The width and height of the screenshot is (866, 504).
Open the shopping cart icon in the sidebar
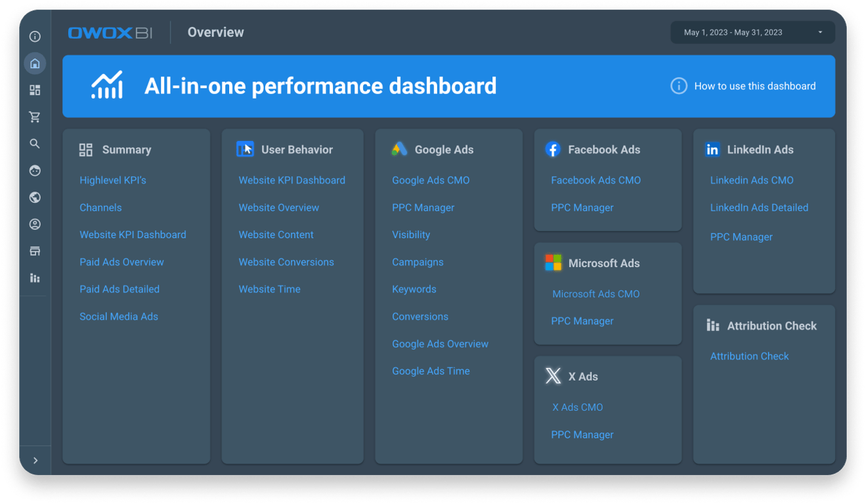coord(35,117)
